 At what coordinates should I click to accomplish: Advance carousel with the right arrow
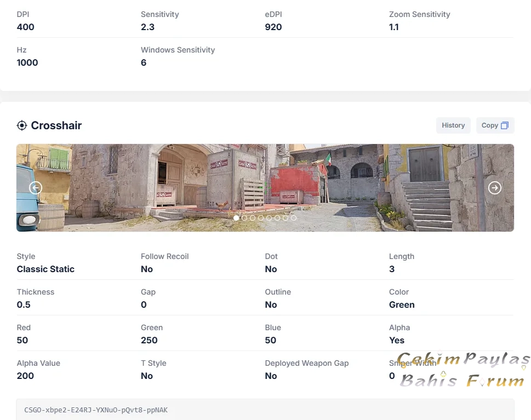[494, 188]
